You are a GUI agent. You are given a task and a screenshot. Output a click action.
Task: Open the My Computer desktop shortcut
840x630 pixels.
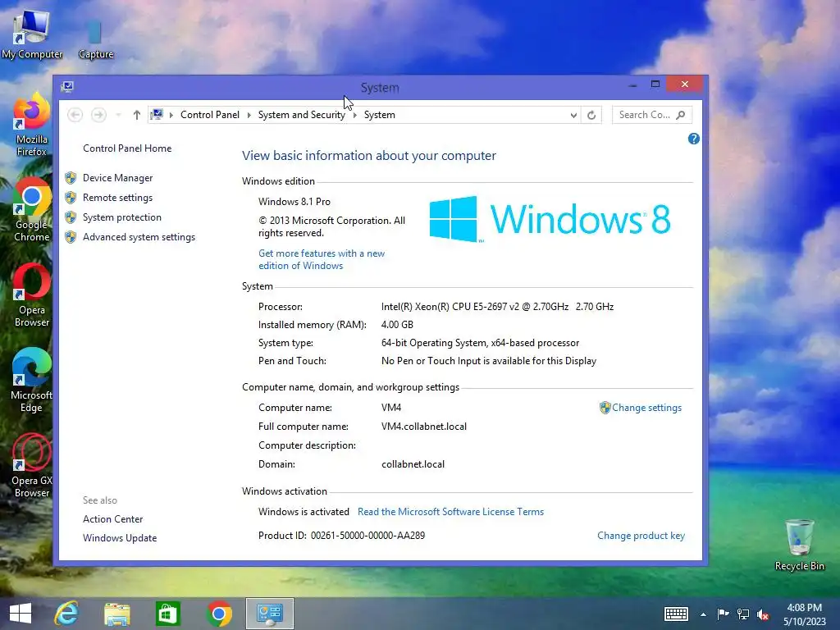(x=32, y=34)
